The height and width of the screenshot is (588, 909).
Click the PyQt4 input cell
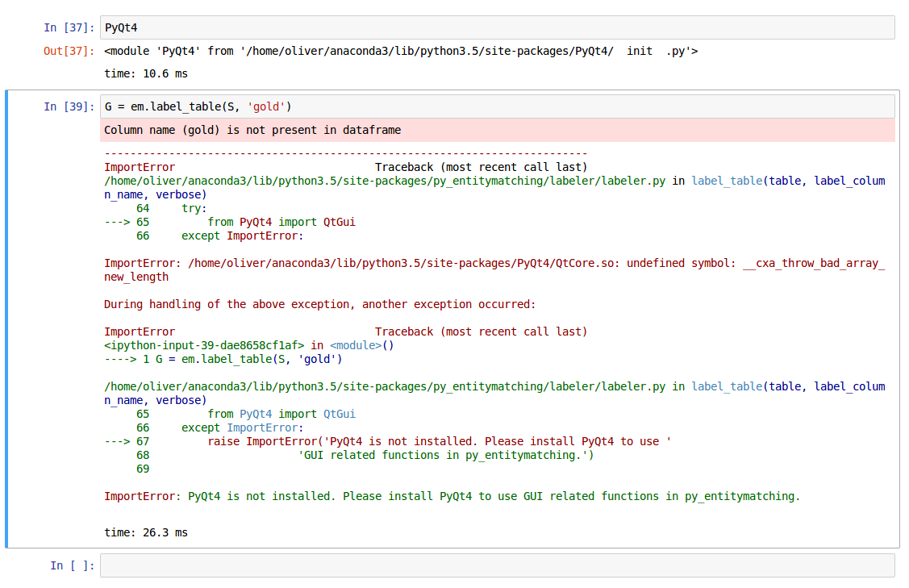[497, 27]
